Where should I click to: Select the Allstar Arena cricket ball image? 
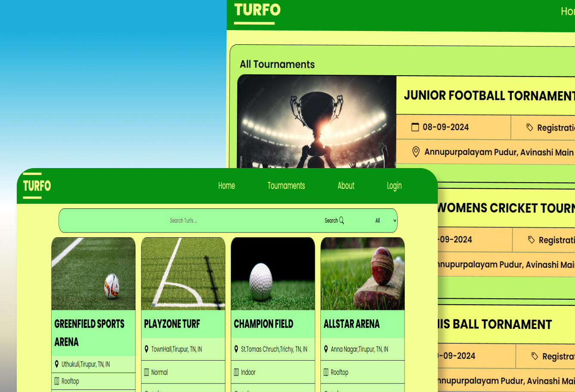(x=363, y=274)
